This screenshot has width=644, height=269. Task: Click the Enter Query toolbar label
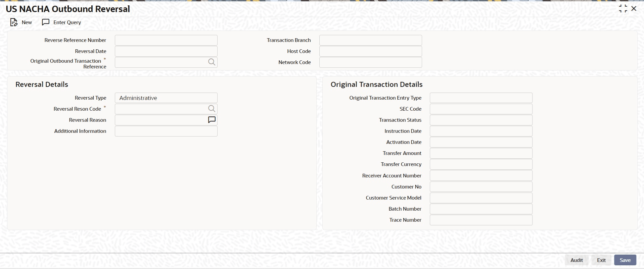pos(67,22)
